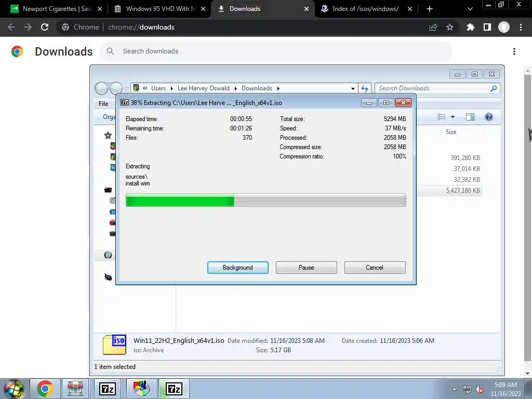Screen dimensions: 532x399
Task: Click the green extraction progress bar
Action: click(x=265, y=200)
